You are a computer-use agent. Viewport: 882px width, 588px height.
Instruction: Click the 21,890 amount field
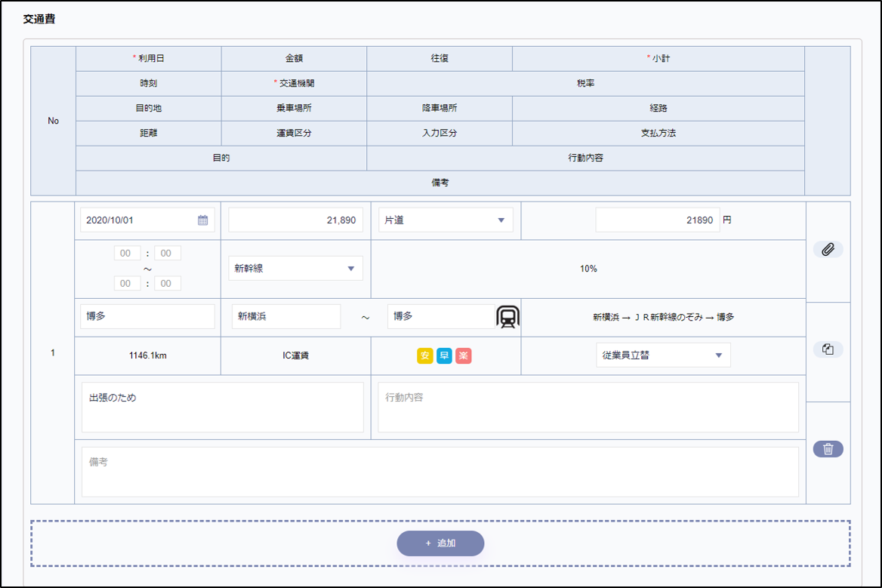tap(295, 220)
